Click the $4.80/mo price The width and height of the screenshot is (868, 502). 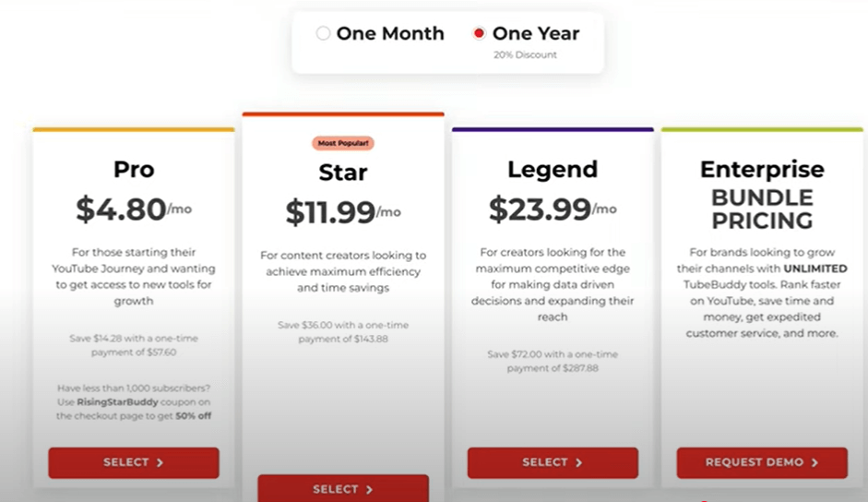click(134, 209)
